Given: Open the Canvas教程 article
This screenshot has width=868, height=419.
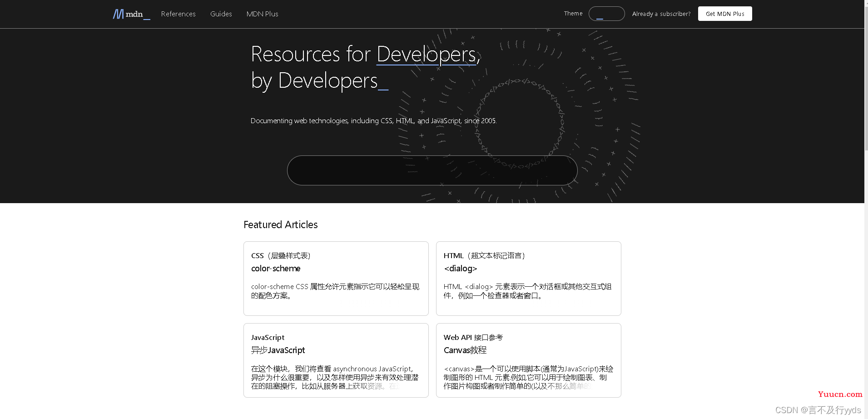Looking at the screenshot, I should coord(465,350).
